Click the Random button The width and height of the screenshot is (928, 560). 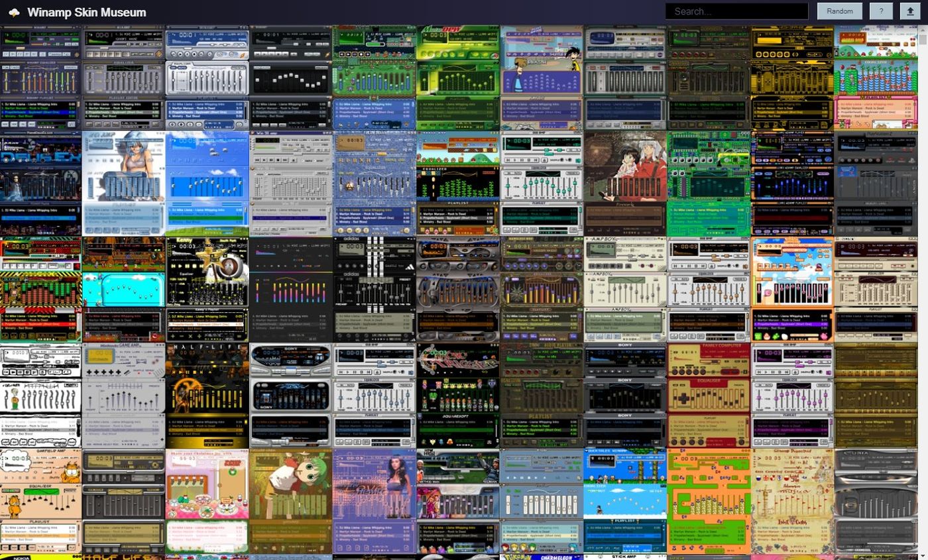(840, 11)
